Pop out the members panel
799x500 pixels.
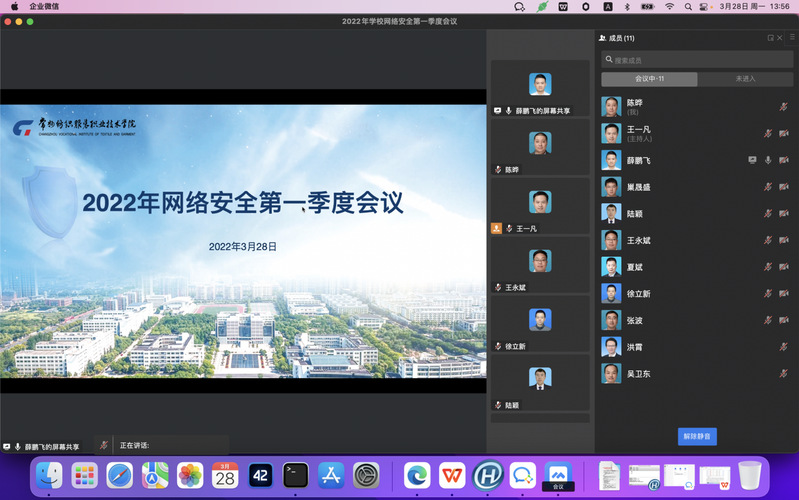(x=771, y=38)
